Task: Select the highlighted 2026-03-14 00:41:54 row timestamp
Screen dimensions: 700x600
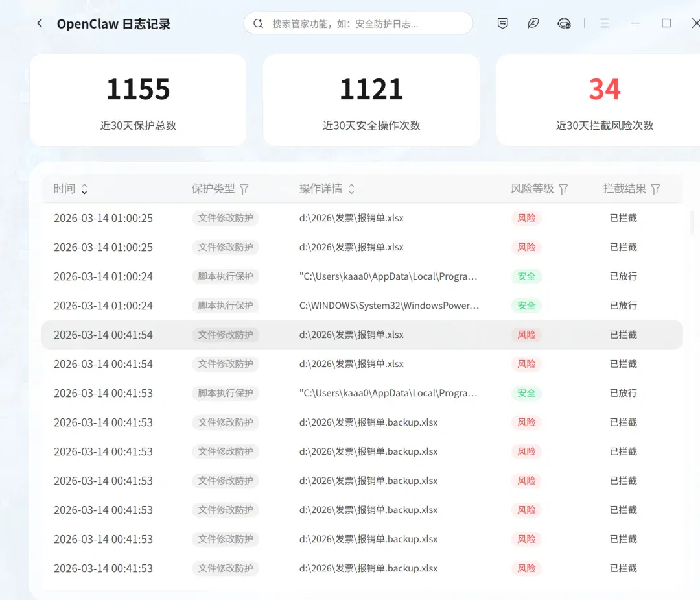Action: pos(103,335)
